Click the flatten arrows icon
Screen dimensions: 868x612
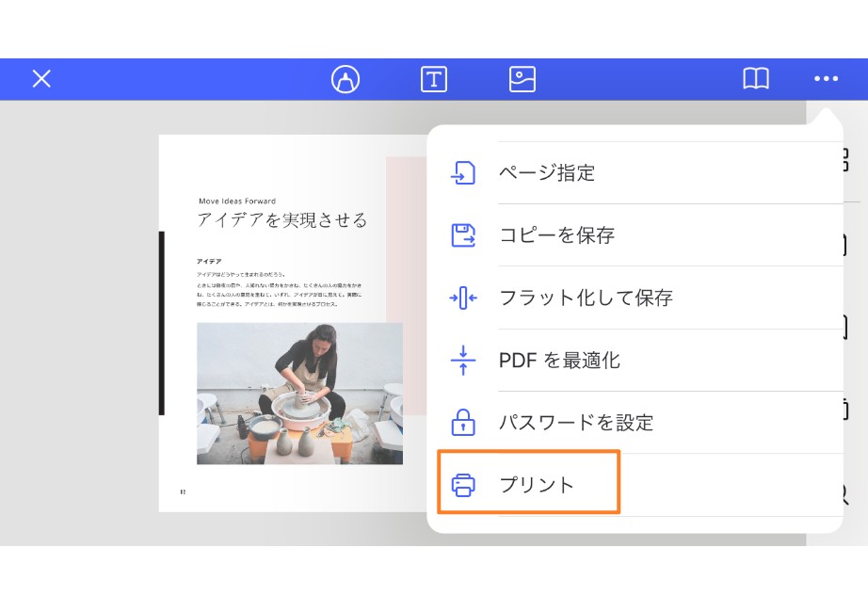pos(463,298)
